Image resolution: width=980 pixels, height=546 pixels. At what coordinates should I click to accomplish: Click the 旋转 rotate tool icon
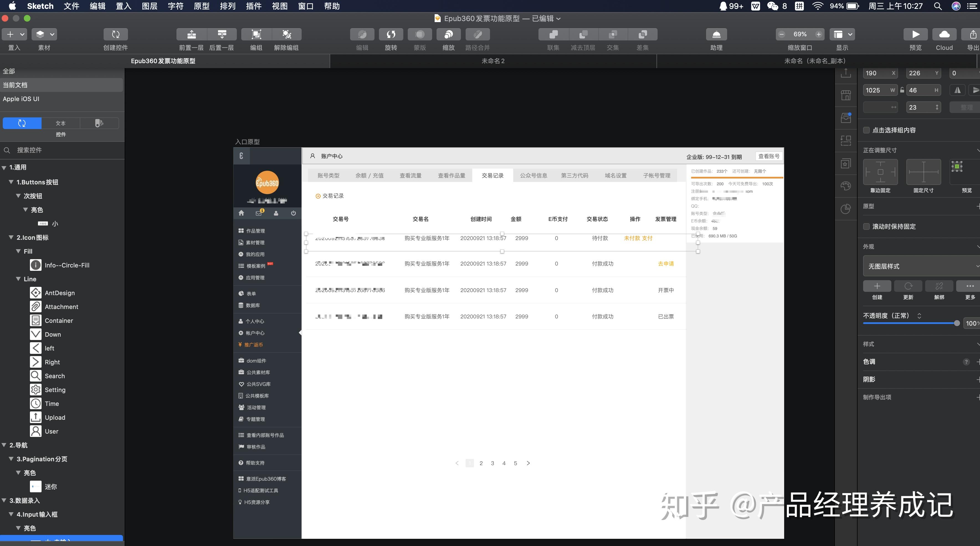[391, 35]
